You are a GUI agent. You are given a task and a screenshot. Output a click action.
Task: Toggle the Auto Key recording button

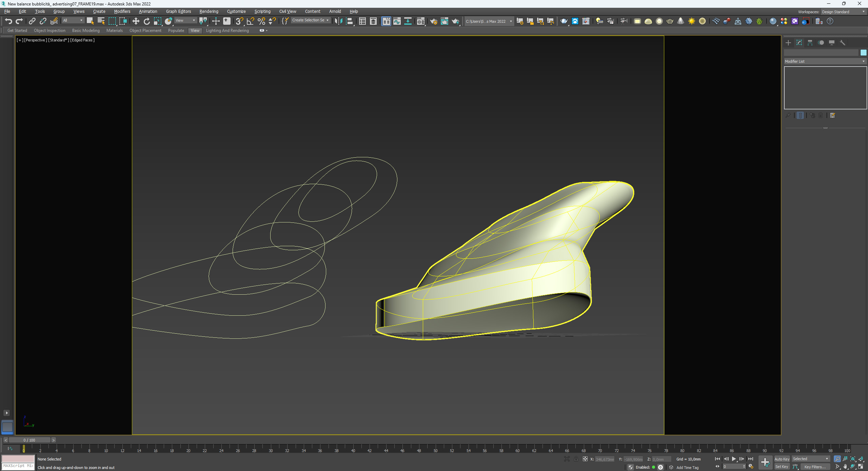[782, 459]
